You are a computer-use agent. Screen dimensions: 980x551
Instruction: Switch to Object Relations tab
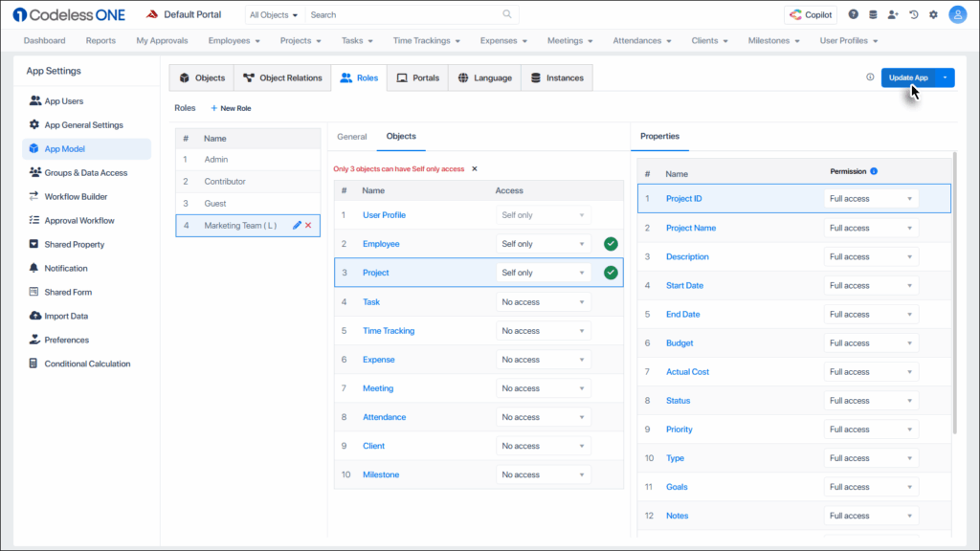point(282,77)
